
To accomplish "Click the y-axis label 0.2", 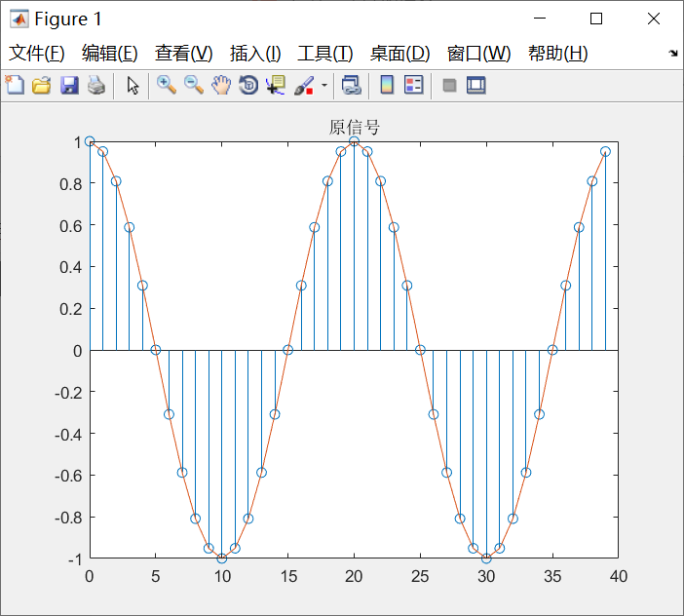I will coord(71,309).
